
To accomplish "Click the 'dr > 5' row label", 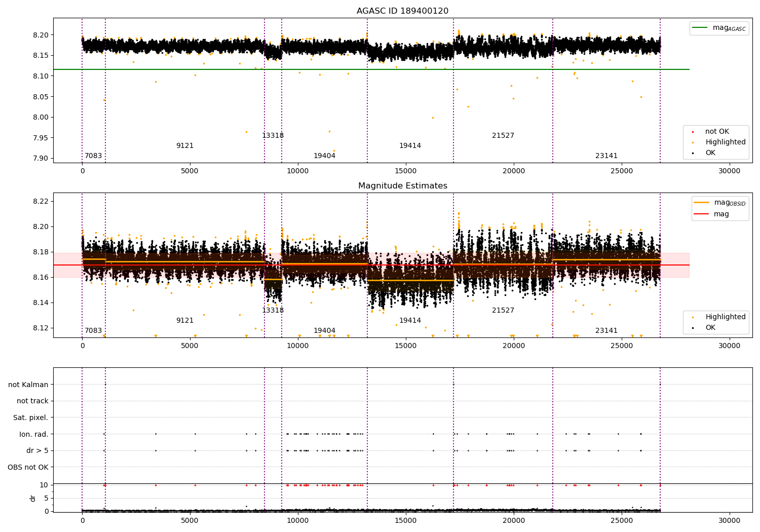I will click(37, 450).
